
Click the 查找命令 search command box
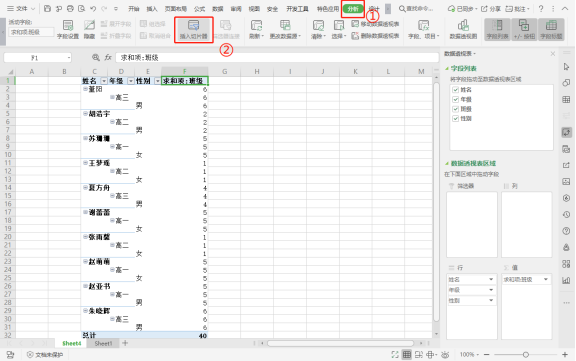(416, 8)
